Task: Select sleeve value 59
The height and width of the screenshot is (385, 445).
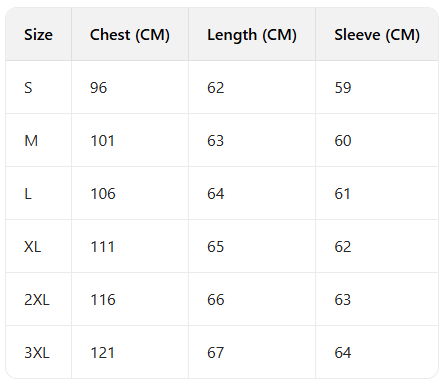Action: (343, 88)
